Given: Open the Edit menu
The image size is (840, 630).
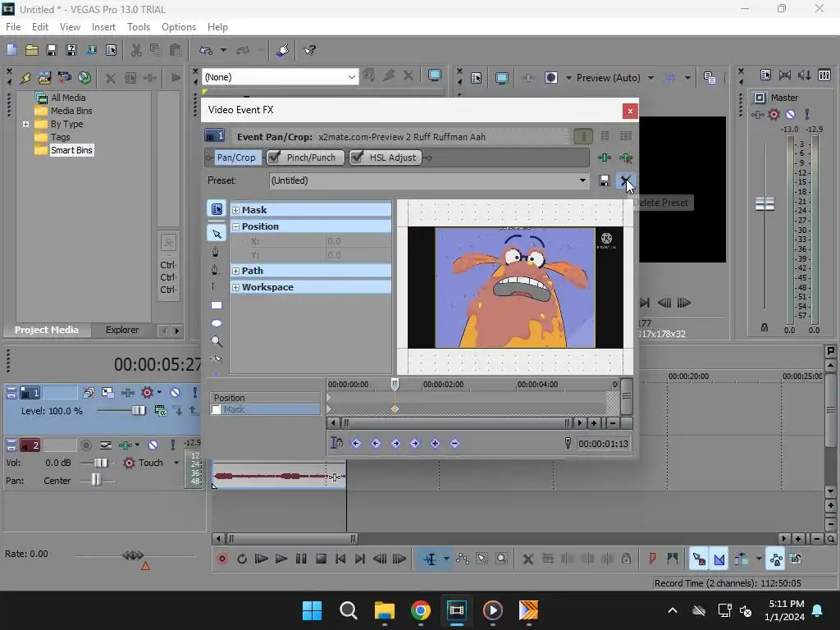Looking at the screenshot, I should pyautogui.click(x=40, y=27).
